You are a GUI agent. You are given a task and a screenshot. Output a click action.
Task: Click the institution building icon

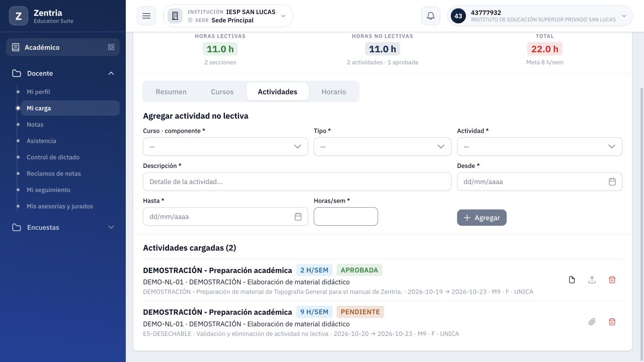click(175, 16)
